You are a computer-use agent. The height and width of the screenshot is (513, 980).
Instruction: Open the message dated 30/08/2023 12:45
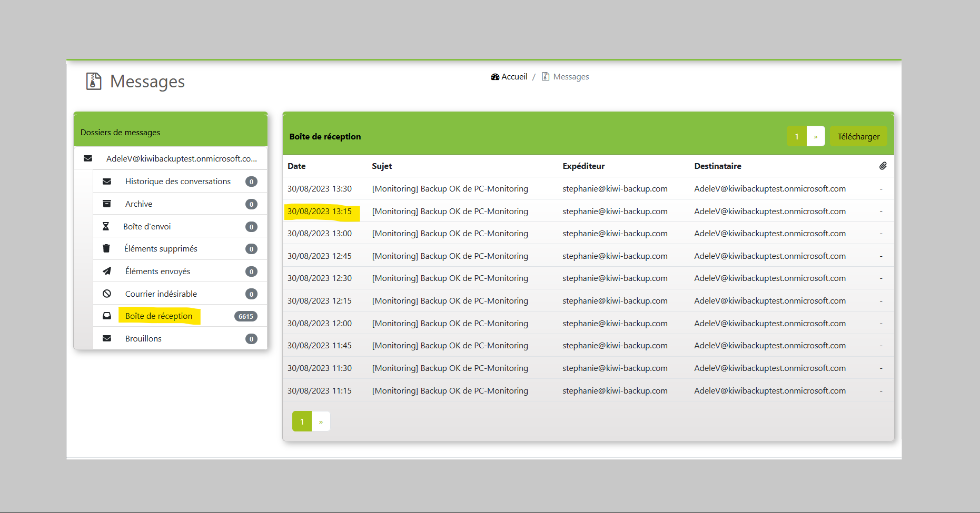click(x=588, y=256)
